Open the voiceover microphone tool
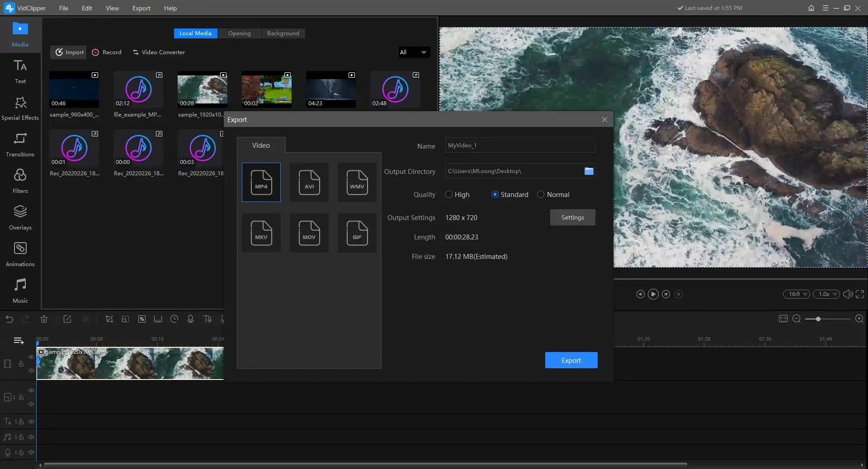The height and width of the screenshot is (469, 868). click(191, 319)
